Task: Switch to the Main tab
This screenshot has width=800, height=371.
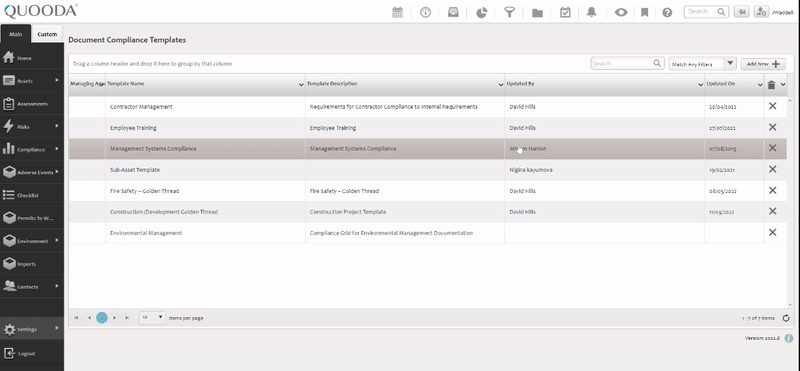Action: click(x=16, y=34)
